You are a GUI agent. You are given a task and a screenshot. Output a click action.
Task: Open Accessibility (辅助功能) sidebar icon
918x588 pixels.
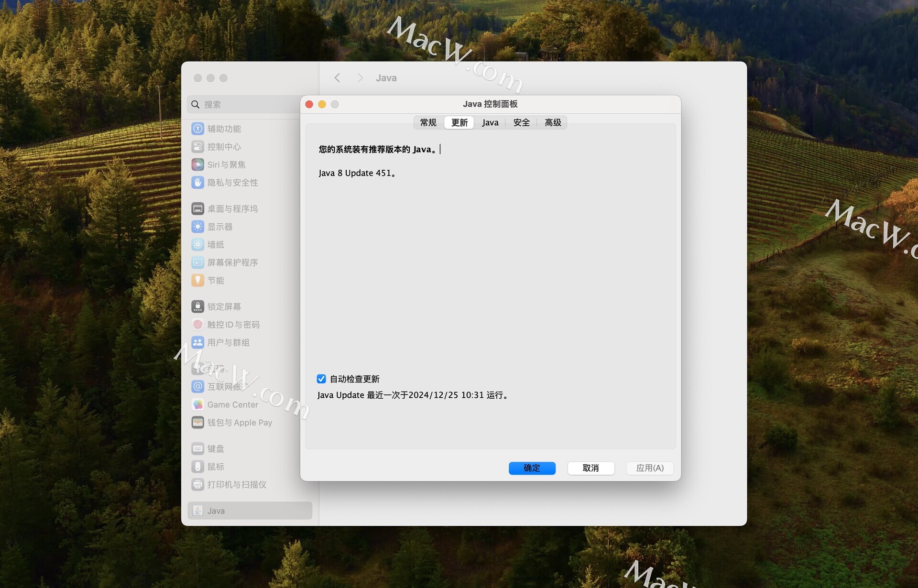click(x=197, y=129)
